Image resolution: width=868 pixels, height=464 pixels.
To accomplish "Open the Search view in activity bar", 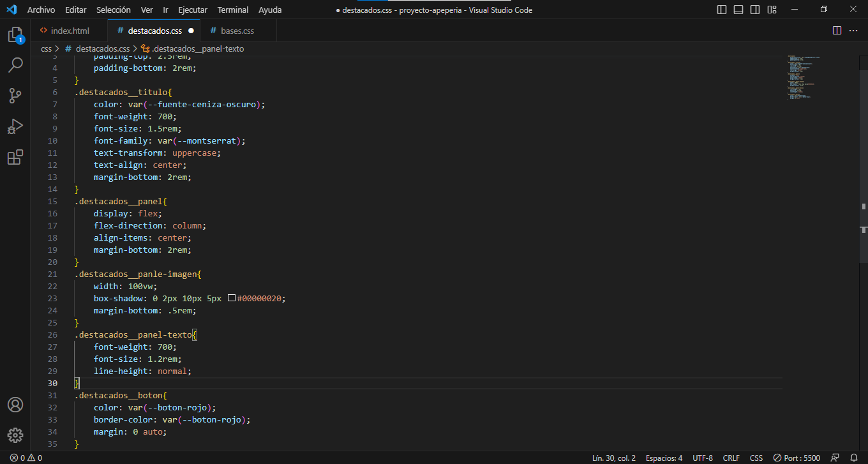I will (15, 65).
